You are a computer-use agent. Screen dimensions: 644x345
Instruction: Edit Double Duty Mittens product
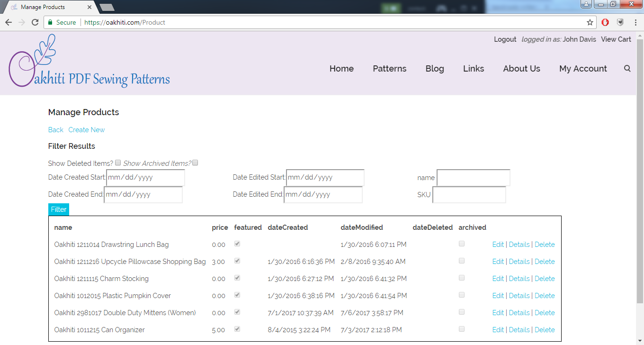[x=498, y=313]
